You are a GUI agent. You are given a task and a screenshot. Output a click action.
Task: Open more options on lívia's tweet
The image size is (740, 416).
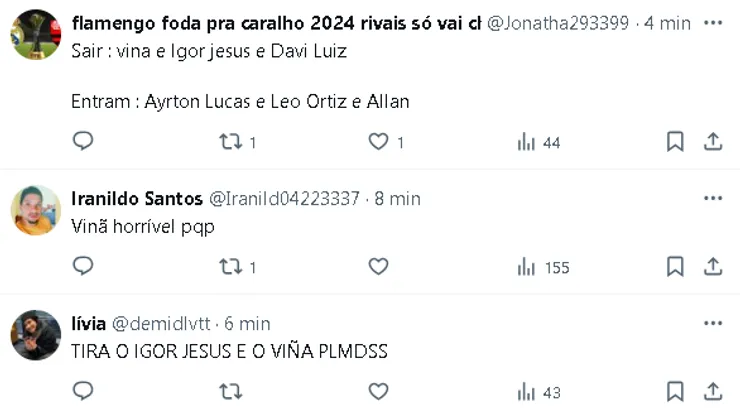point(712,323)
